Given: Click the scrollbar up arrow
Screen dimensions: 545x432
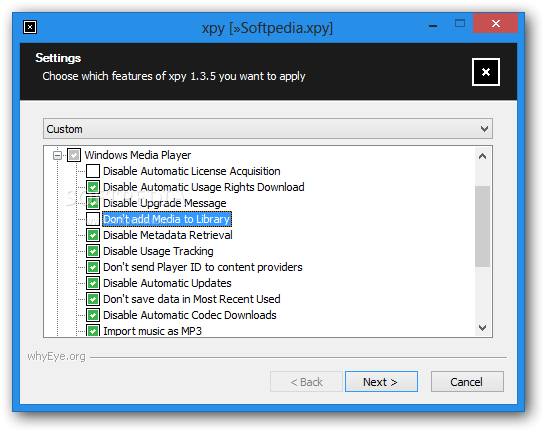Looking at the screenshot, I should click(x=482, y=156).
